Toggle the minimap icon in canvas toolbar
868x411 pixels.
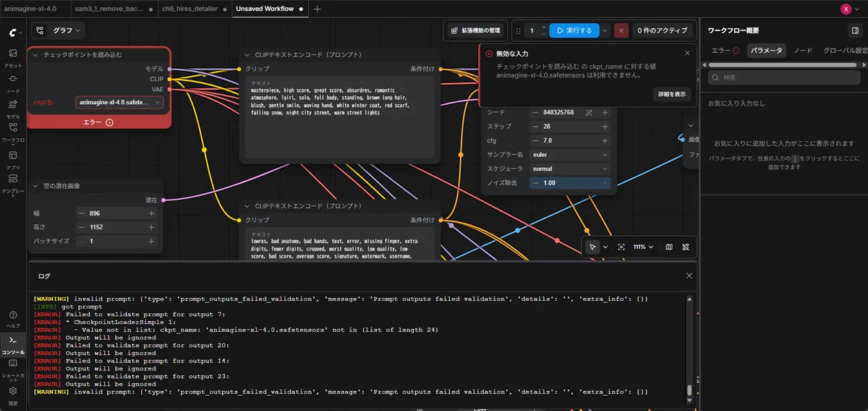pos(669,247)
